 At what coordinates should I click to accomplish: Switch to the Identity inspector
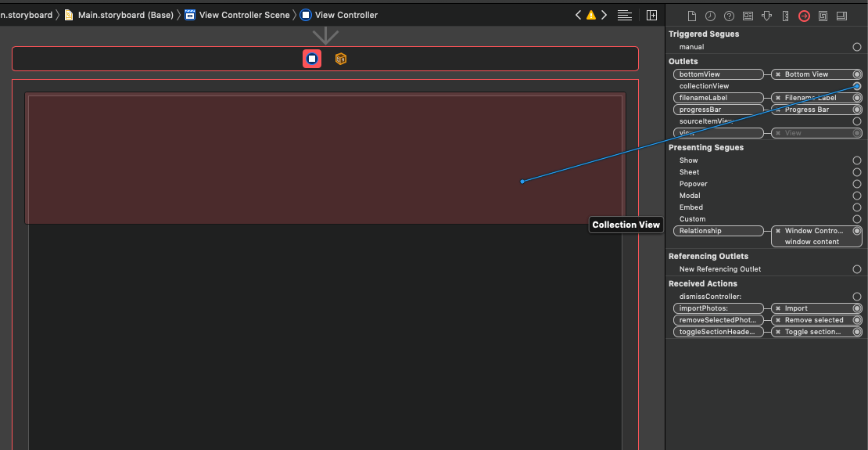pos(748,16)
